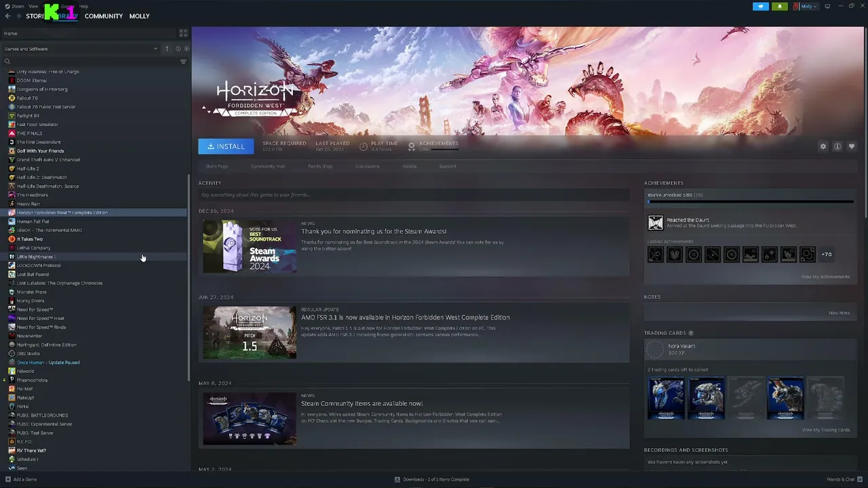Screen dimensions: 868x488
Task: Select OBS Studio library icon
Action: click(12, 354)
